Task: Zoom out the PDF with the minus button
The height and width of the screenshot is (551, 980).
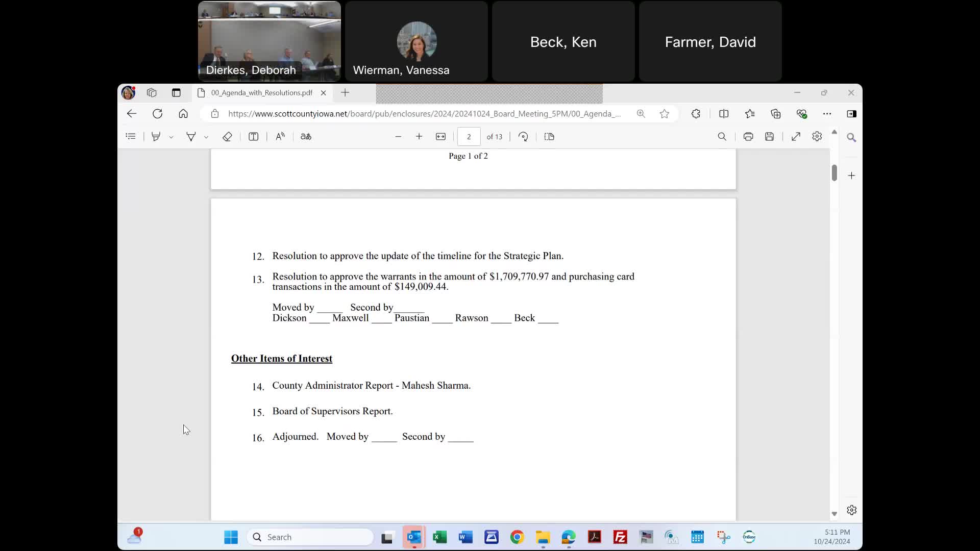Action: click(x=398, y=137)
